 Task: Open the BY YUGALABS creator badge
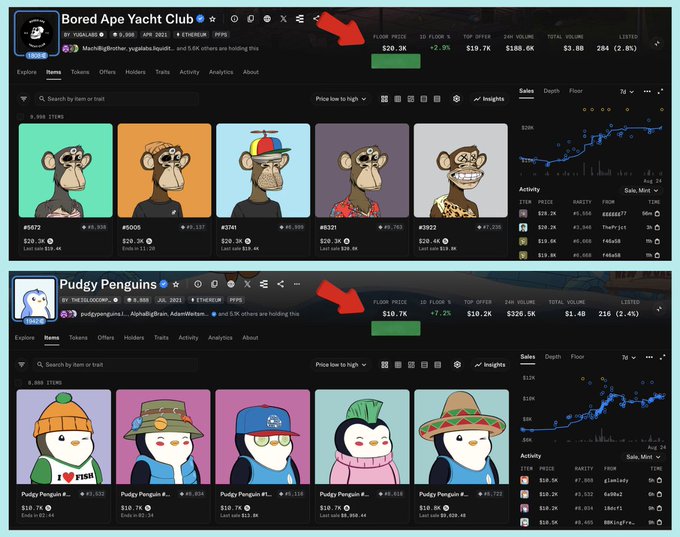click(84, 35)
